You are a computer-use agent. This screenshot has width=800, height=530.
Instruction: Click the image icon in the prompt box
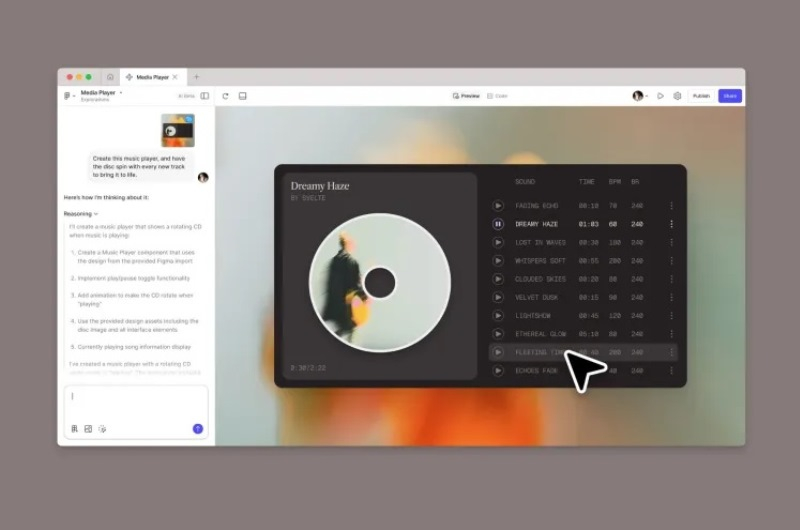tap(88, 428)
